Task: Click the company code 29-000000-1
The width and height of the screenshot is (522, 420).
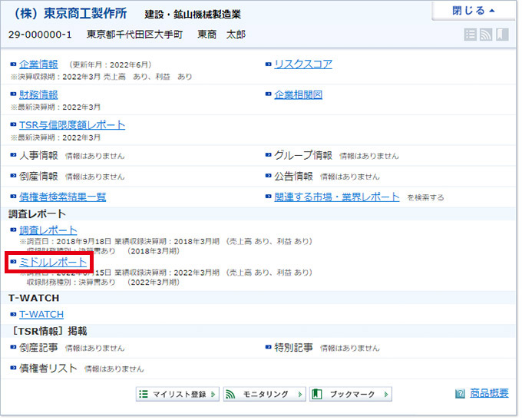Action: click(40, 35)
